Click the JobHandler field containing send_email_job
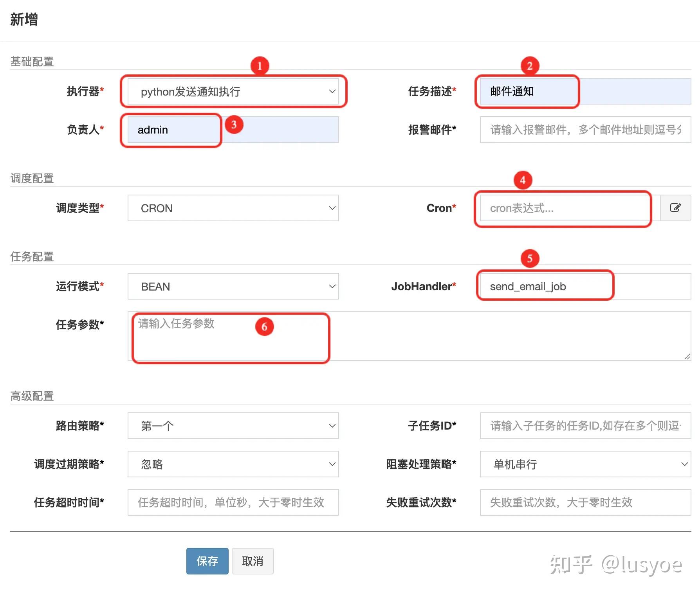The image size is (700, 596). click(545, 286)
